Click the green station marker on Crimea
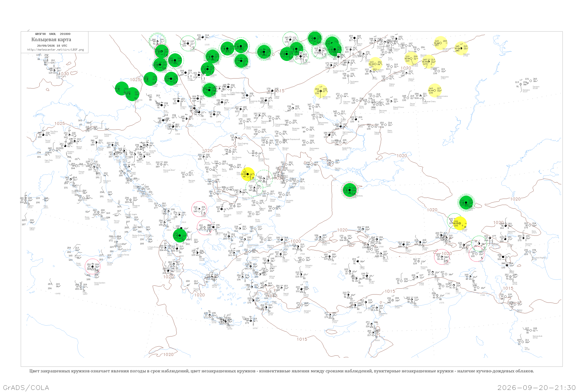 [349, 190]
